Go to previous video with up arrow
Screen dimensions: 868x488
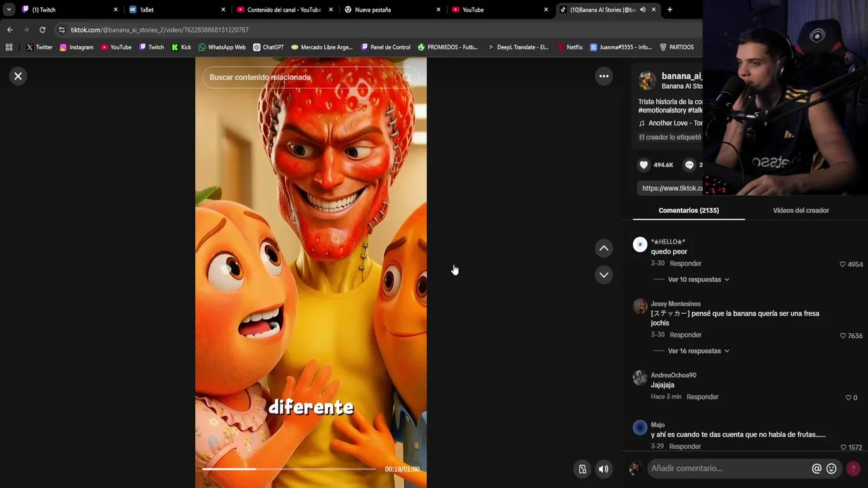(x=604, y=248)
